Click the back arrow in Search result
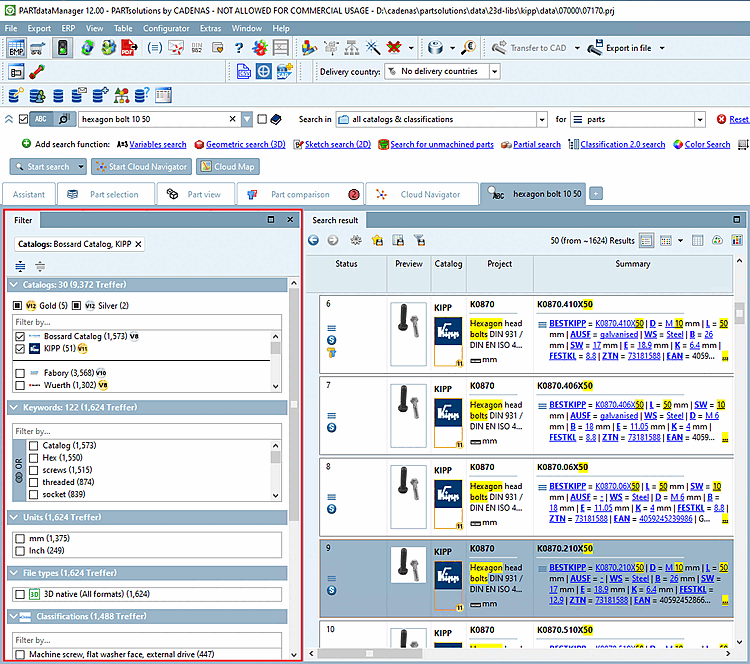 pyautogui.click(x=314, y=240)
